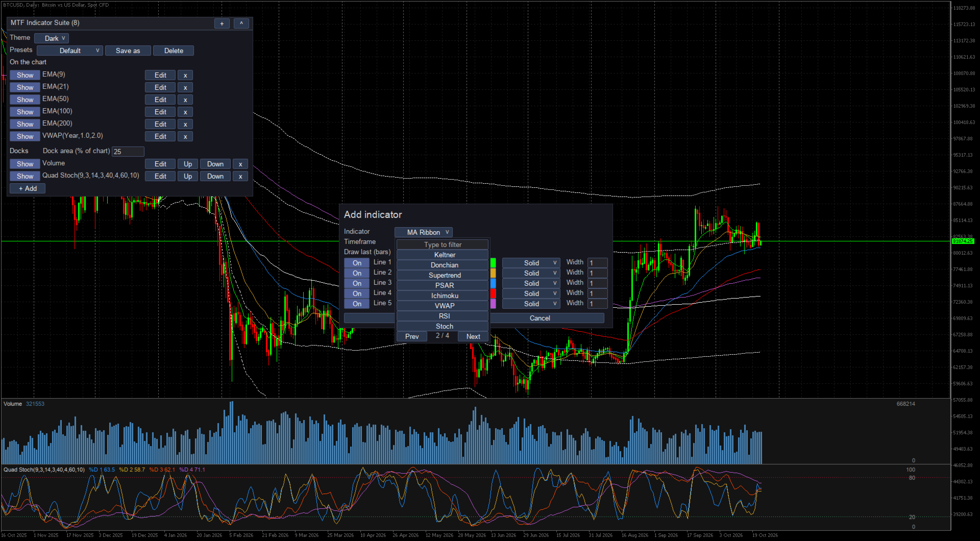Viewport: 980px width, 541px height.
Task: Toggle Line 4 On switch
Action: 357,294
